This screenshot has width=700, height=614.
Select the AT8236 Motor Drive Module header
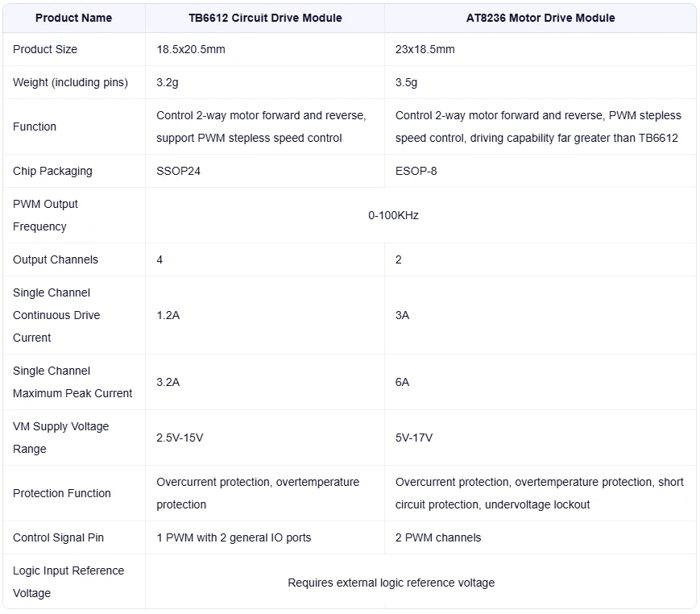[541, 18]
